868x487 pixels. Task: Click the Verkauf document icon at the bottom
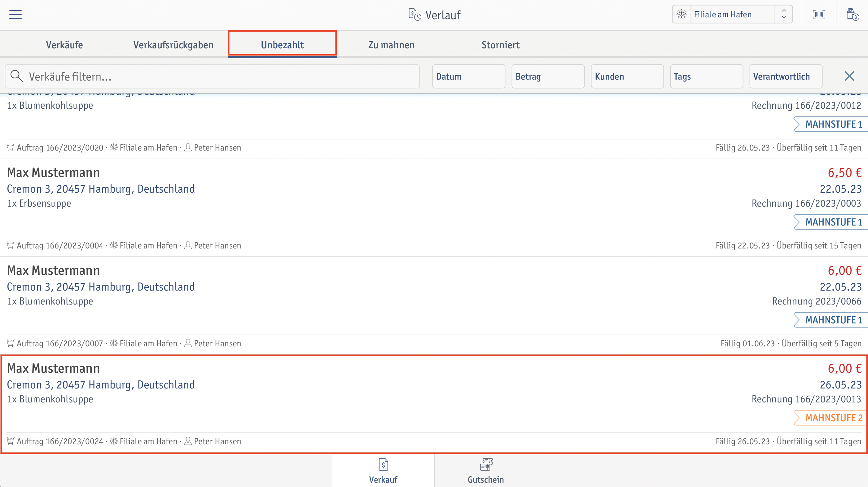click(383, 464)
